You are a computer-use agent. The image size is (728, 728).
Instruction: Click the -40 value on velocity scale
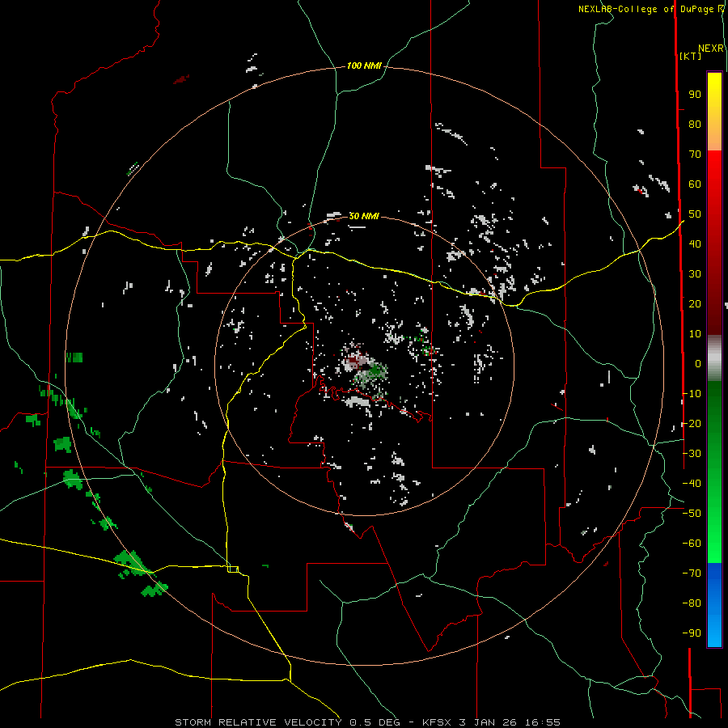coord(692,484)
